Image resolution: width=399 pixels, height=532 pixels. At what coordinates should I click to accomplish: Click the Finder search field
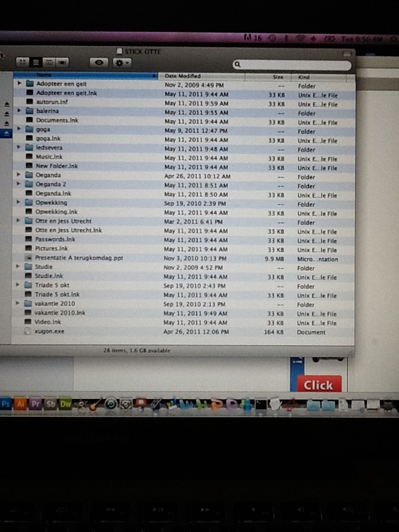(292, 65)
